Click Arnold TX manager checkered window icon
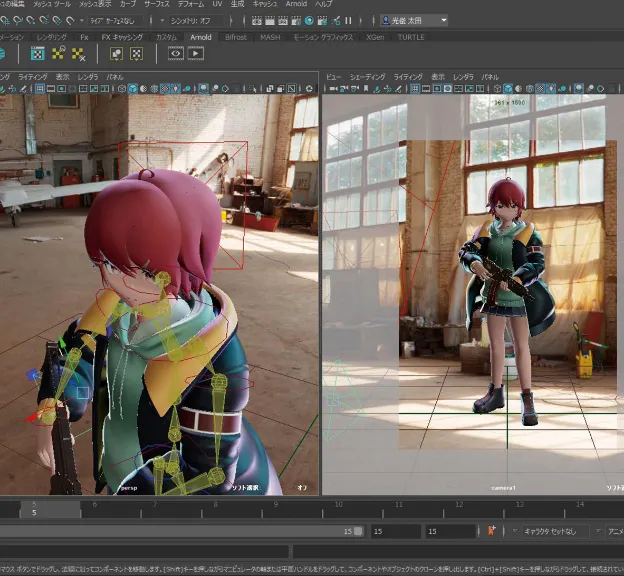The width and height of the screenshot is (624, 576). (37, 53)
